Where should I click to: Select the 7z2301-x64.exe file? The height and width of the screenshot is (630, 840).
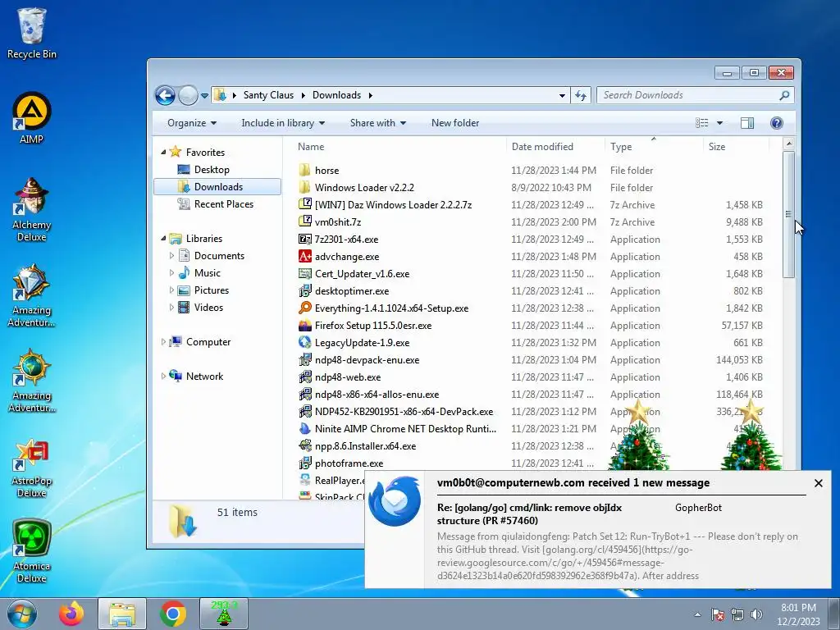tap(339, 239)
